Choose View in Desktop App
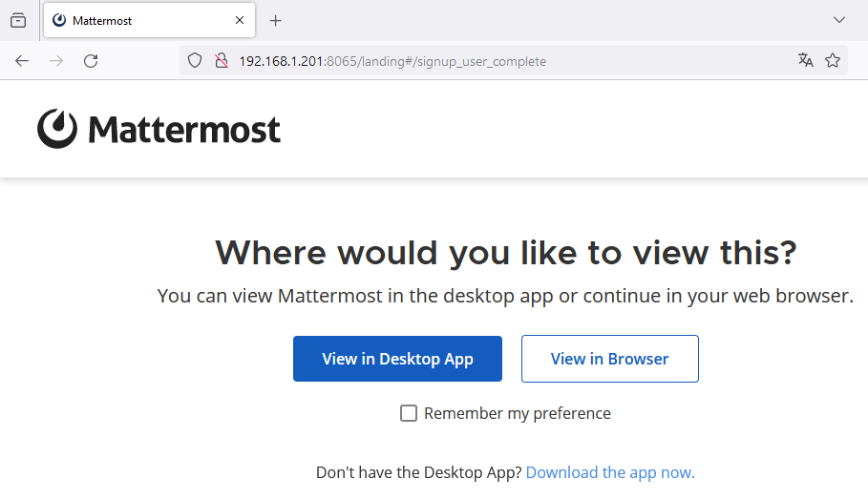 397,359
